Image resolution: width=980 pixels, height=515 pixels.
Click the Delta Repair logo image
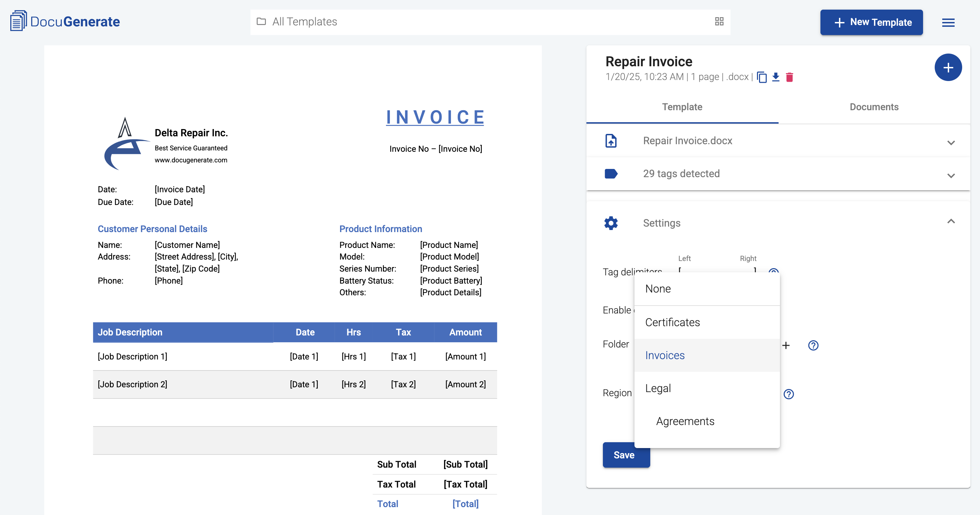pyautogui.click(x=127, y=144)
